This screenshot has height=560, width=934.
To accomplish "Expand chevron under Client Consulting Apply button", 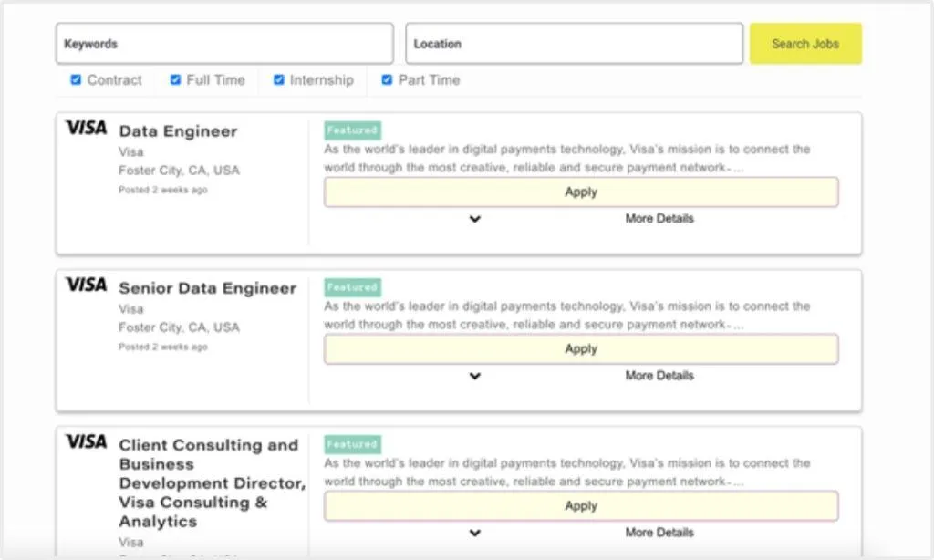I will click(474, 533).
